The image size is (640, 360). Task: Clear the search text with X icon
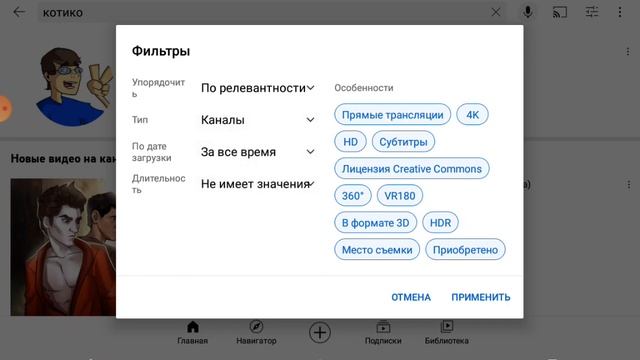coord(496,12)
